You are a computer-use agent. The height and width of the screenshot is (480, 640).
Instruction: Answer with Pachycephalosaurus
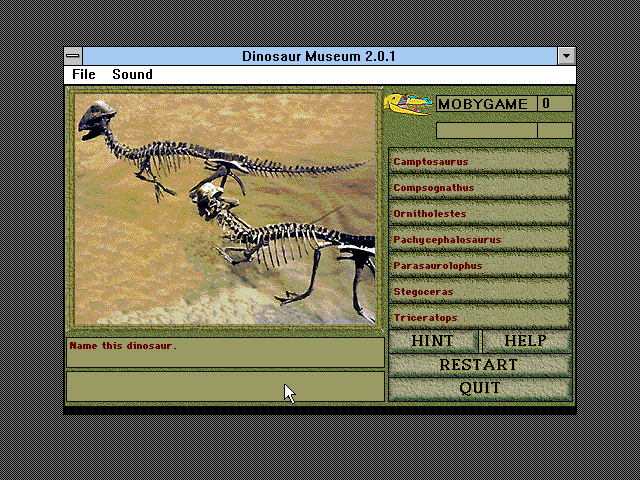(x=480, y=239)
